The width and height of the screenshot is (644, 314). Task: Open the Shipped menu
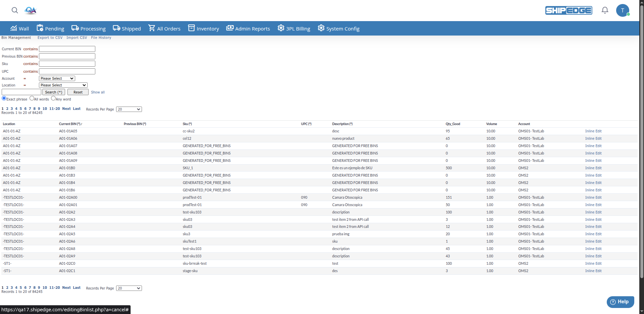coord(127,28)
